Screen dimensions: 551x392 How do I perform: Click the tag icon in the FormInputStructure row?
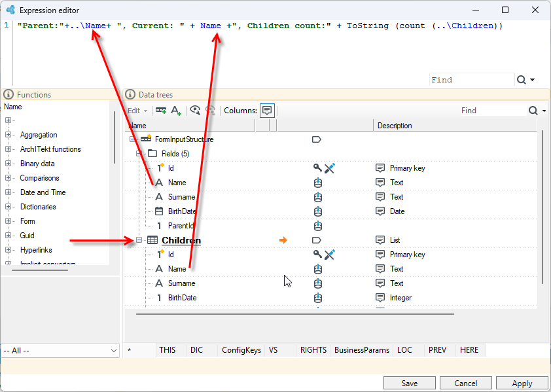316,139
